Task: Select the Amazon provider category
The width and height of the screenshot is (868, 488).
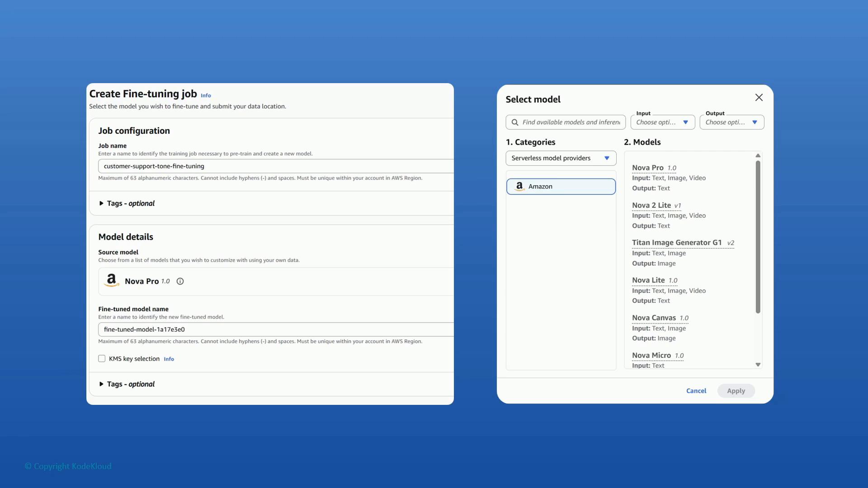Action: coord(561,187)
